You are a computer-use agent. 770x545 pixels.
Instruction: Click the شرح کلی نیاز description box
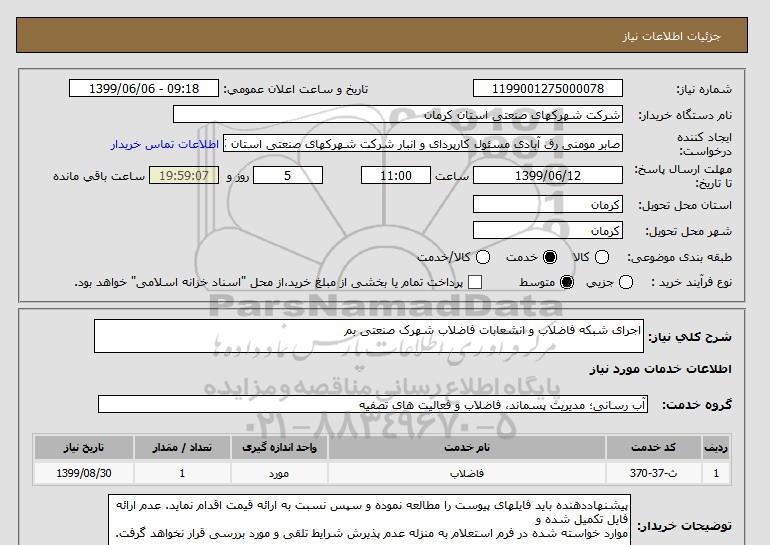[369, 336]
